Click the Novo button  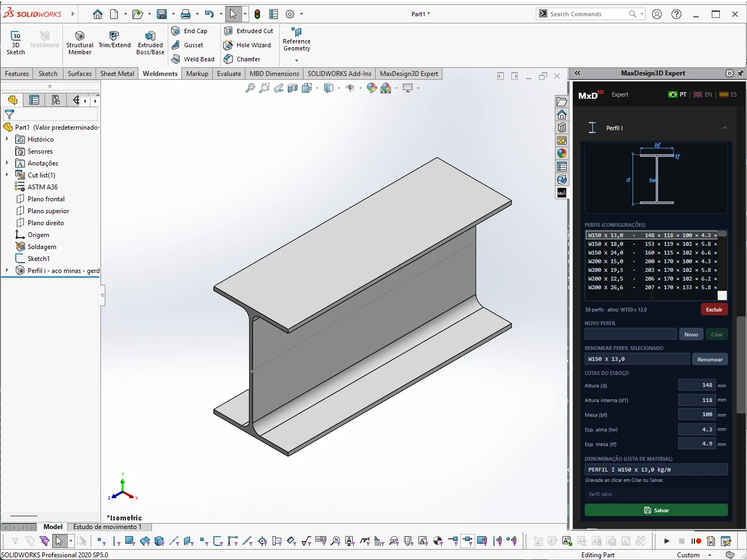pyautogui.click(x=691, y=334)
